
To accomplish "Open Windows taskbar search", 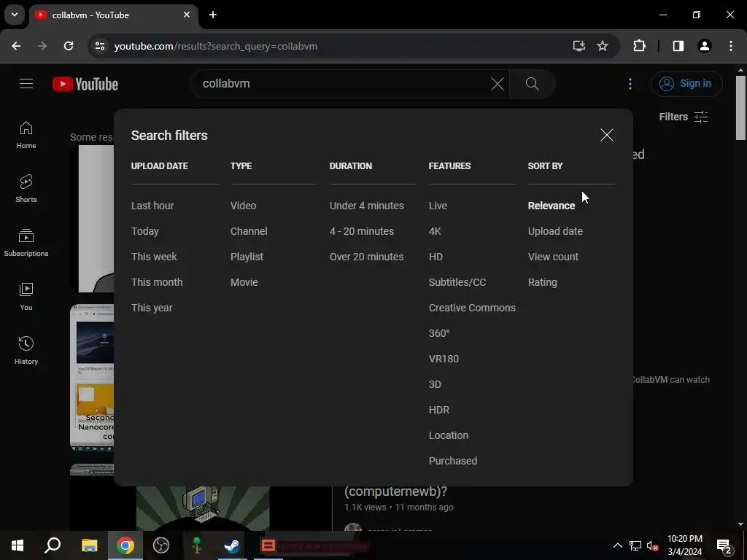I will pos(53,545).
